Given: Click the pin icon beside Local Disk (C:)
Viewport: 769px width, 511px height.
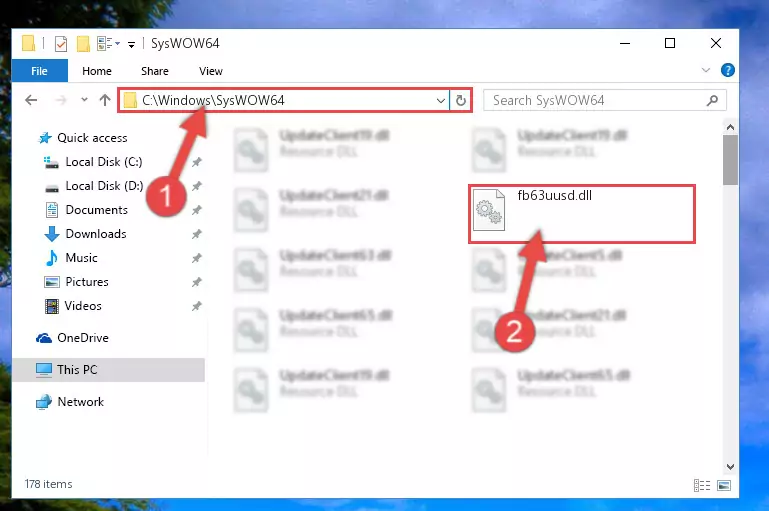Looking at the screenshot, I should click(196, 162).
